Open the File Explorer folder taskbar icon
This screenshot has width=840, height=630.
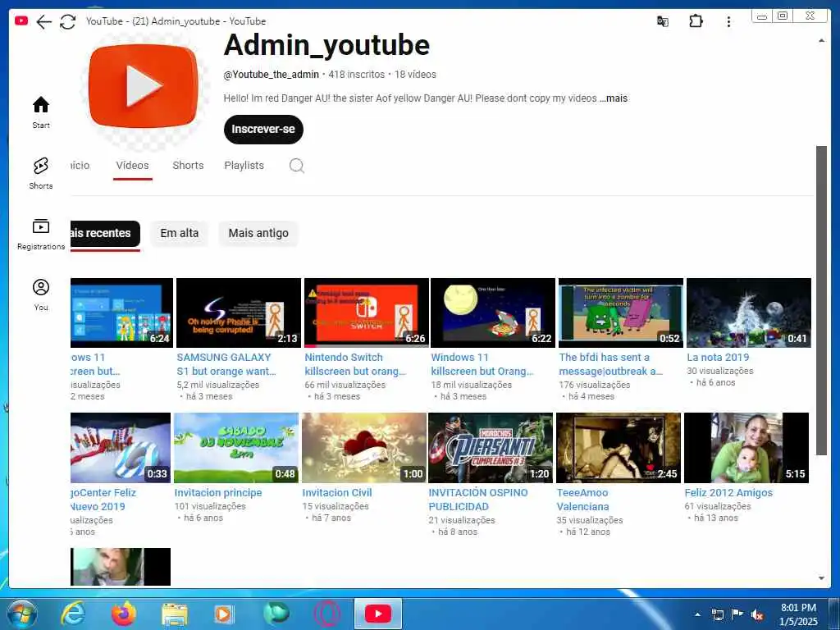[174, 614]
